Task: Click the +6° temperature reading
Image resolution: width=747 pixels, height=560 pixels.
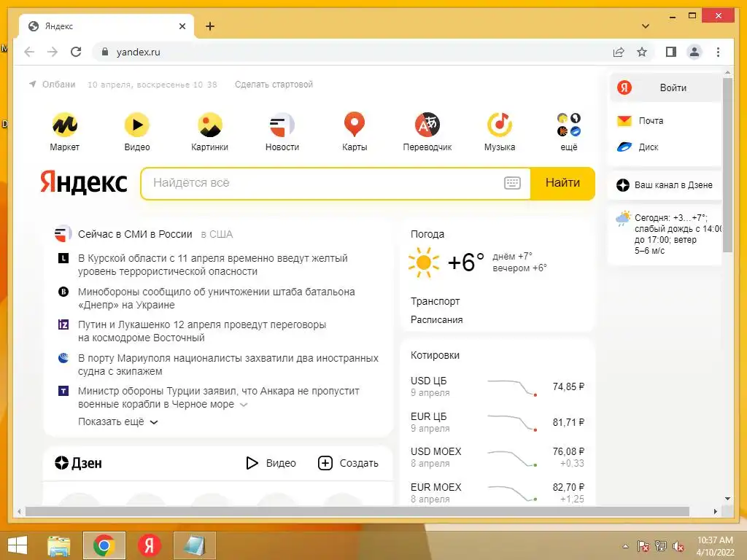Action: click(466, 262)
